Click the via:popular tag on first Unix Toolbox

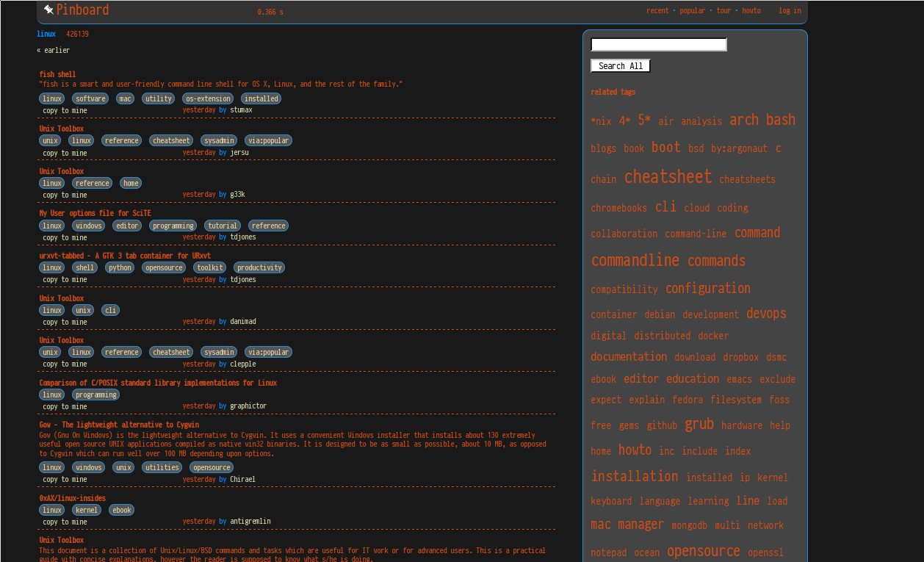coord(269,140)
